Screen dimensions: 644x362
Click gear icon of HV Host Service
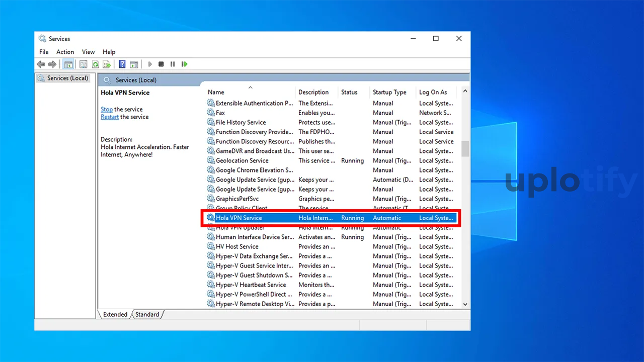[x=211, y=246]
